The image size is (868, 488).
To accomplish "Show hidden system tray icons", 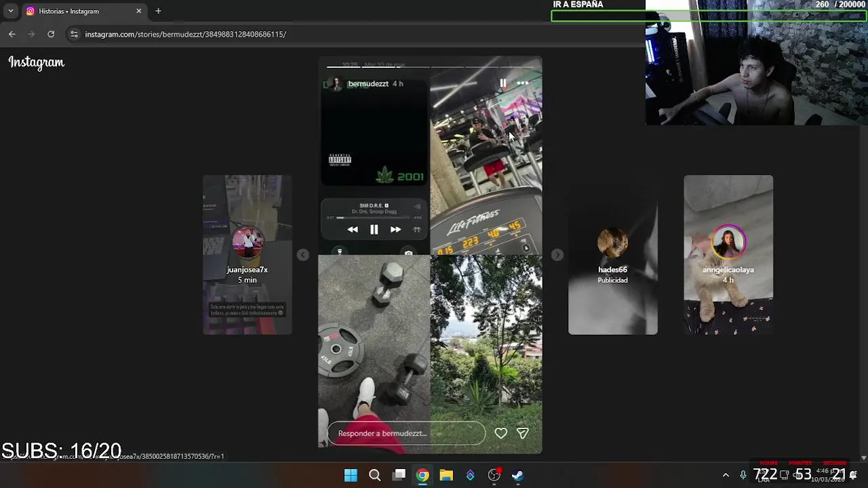I will [x=726, y=475].
